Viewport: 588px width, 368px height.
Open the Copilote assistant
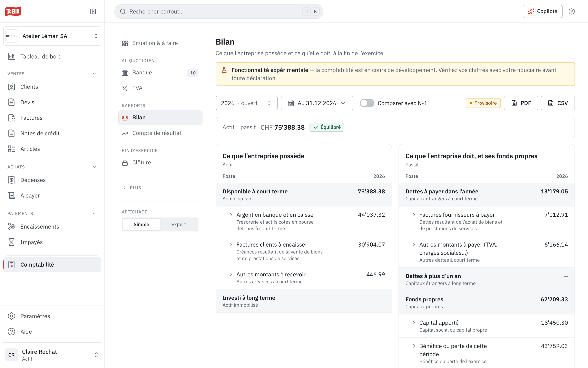[542, 11]
